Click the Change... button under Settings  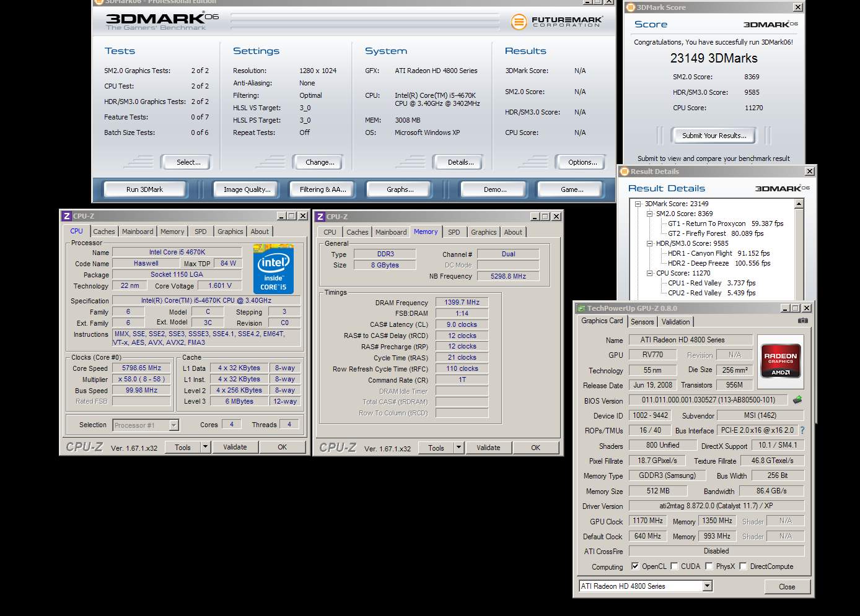coord(320,162)
